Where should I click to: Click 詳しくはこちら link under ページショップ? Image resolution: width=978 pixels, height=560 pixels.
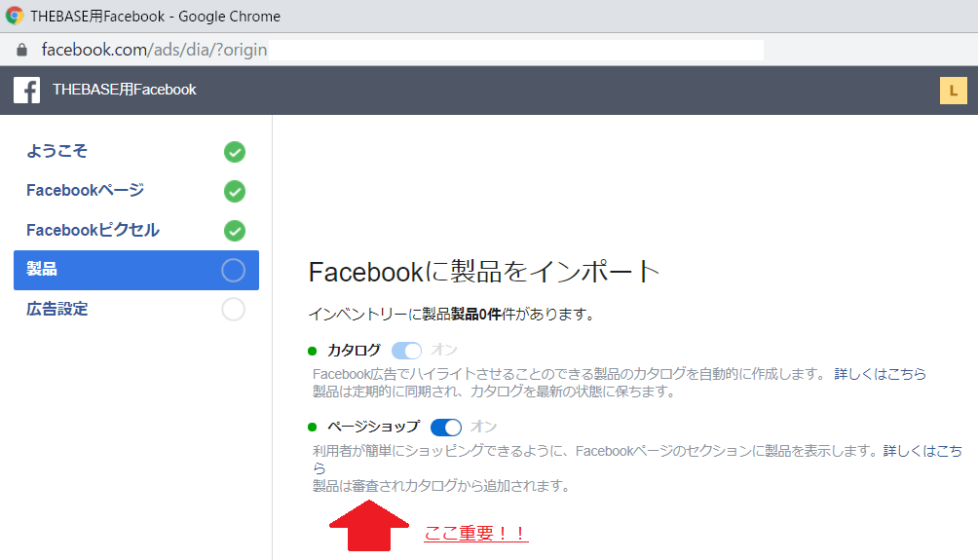(922, 451)
